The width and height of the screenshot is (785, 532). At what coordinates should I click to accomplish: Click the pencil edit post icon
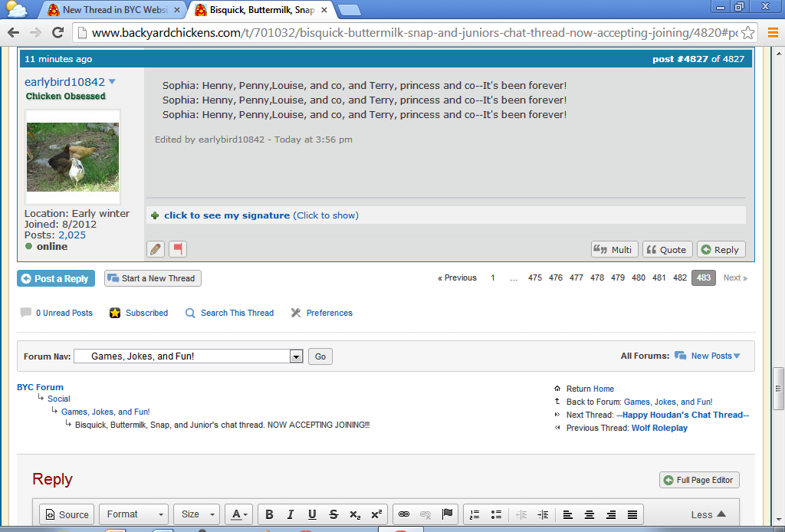pos(156,249)
